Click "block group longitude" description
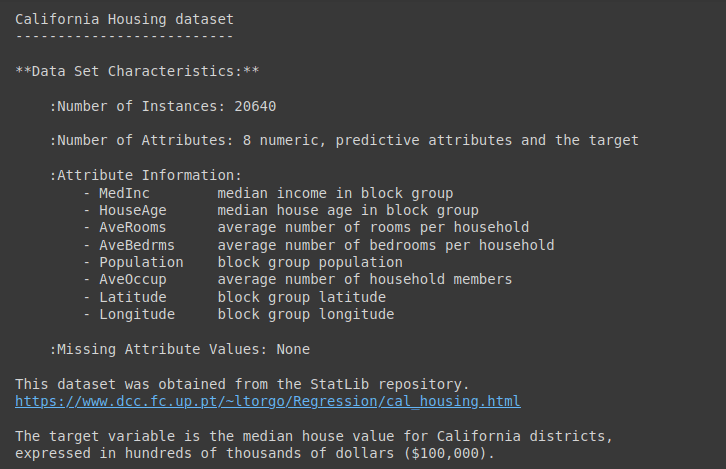 point(306,314)
